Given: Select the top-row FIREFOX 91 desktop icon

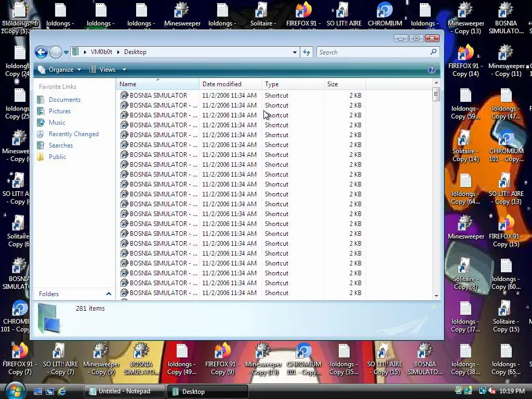Looking at the screenshot, I should [303, 14].
